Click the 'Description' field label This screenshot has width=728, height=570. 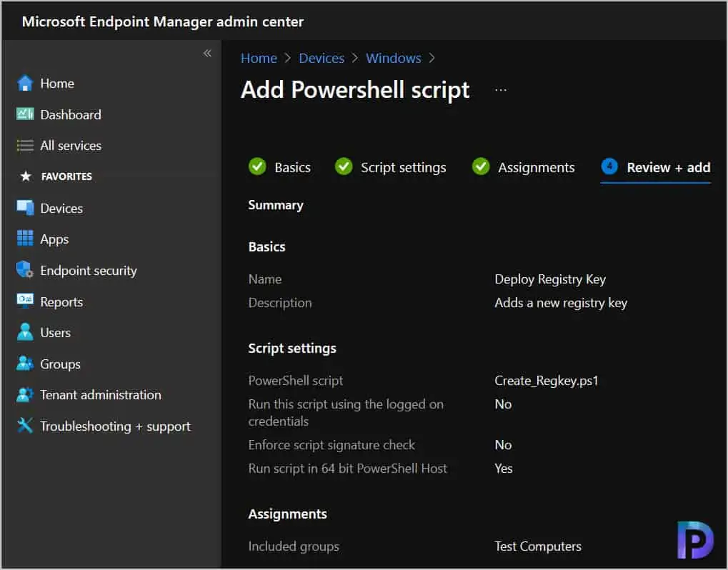(x=280, y=303)
